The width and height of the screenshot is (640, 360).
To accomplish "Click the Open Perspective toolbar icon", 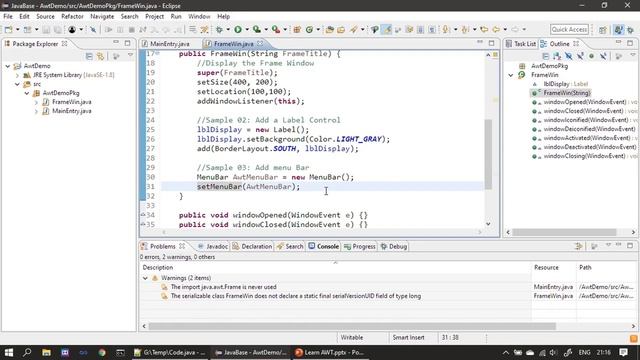I will (x=603, y=30).
